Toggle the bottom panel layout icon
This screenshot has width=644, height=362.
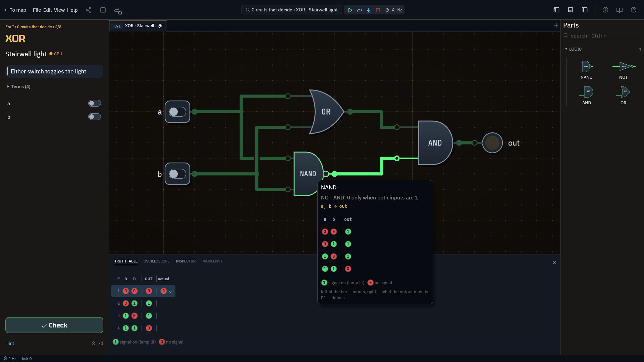click(x=571, y=10)
